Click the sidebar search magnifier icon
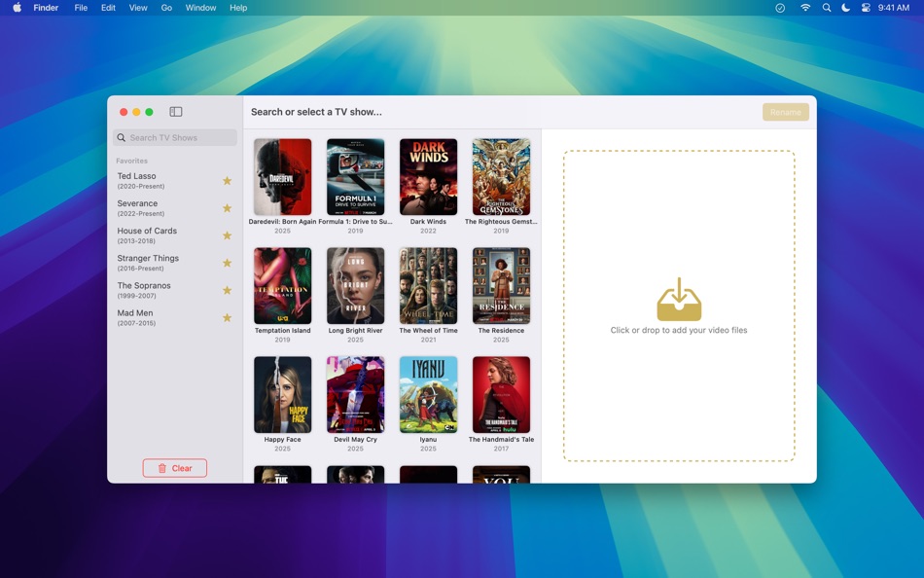The width and height of the screenshot is (924, 578). click(x=122, y=137)
